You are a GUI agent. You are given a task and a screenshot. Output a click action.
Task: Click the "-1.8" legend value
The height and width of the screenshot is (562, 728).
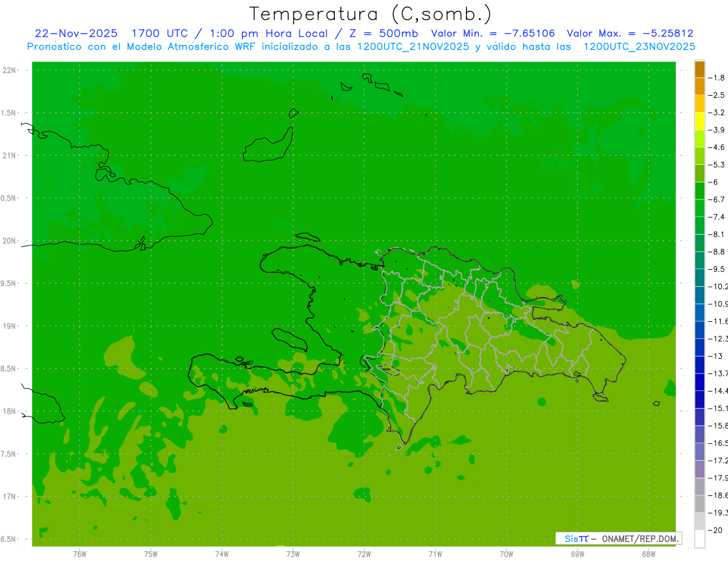point(716,78)
